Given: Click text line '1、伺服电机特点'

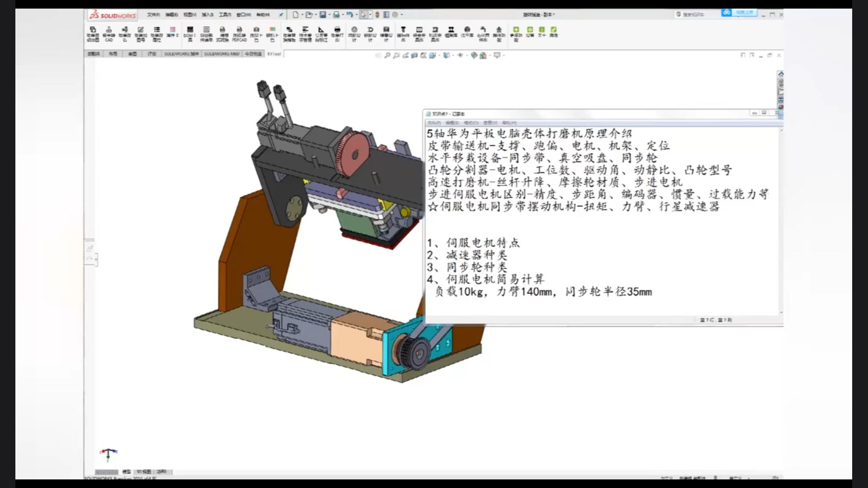Looking at the screenshot, I should [473, 243].
